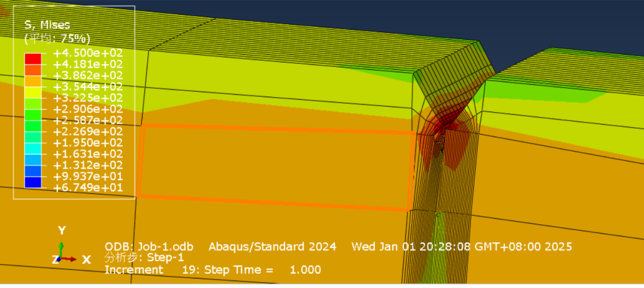Click legend value +4.181e+02
This screenshot has width=644, height=288.
click(88, 64)
